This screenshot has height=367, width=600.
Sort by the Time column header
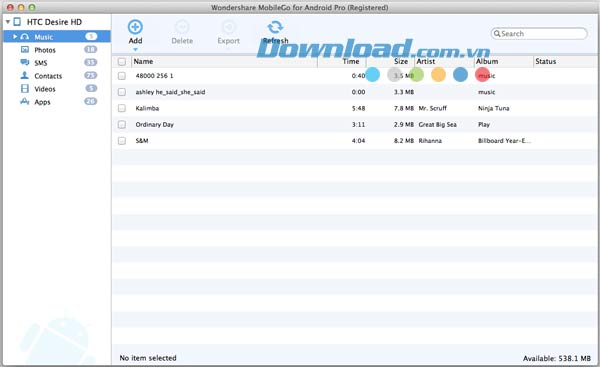pyautogui.click(x=342, y=61)
